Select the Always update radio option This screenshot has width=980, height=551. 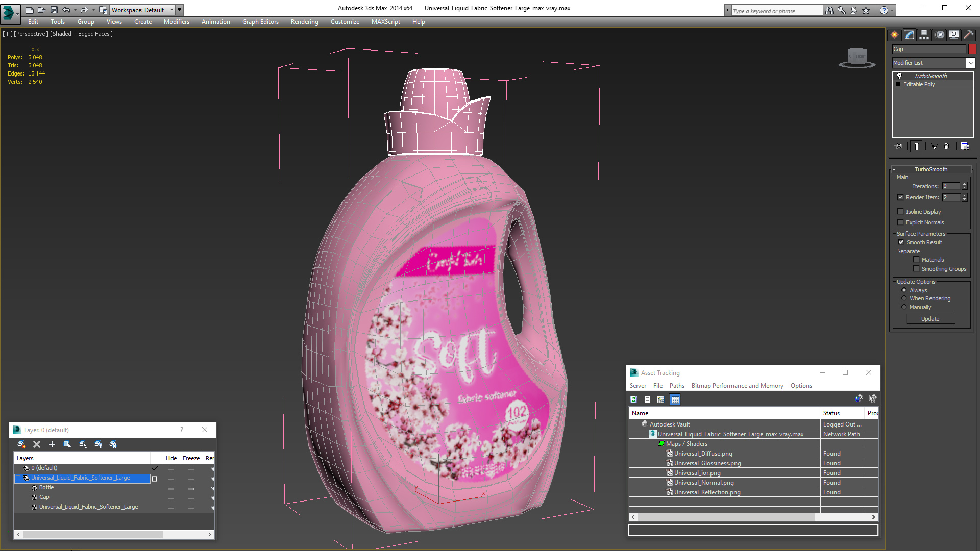[904, 290]
